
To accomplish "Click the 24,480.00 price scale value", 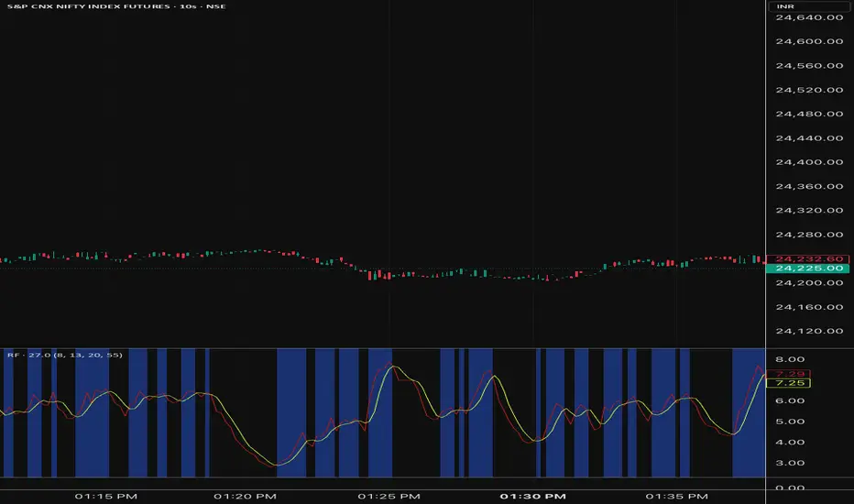I will [x=809, y=114].
